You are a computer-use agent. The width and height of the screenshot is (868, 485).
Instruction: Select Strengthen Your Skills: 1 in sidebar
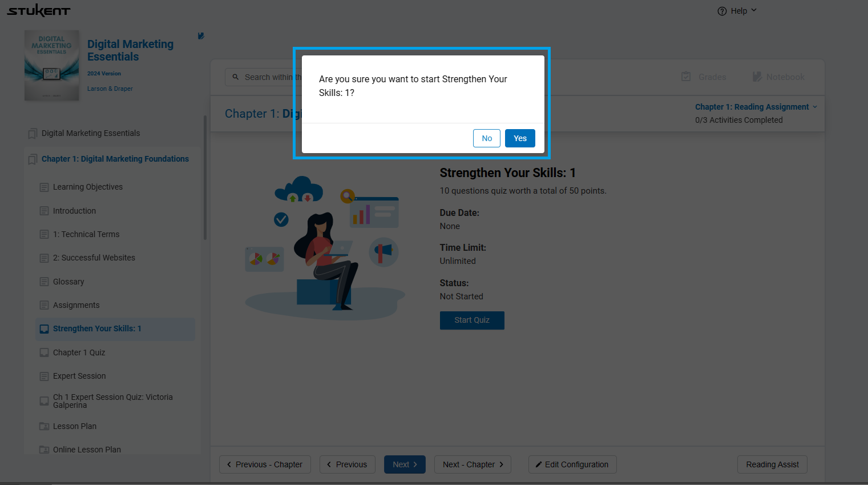(x=115, y=329)
